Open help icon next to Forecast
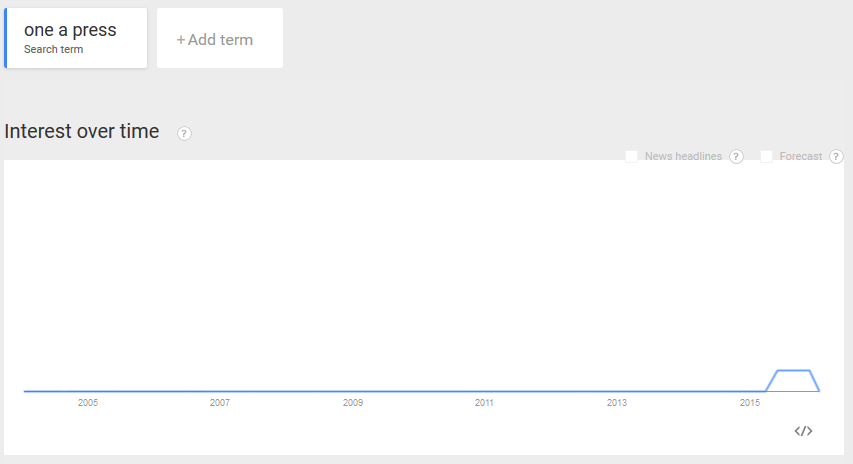The height and width of the screenshot is (464, 853). click(x=836, y=157)
